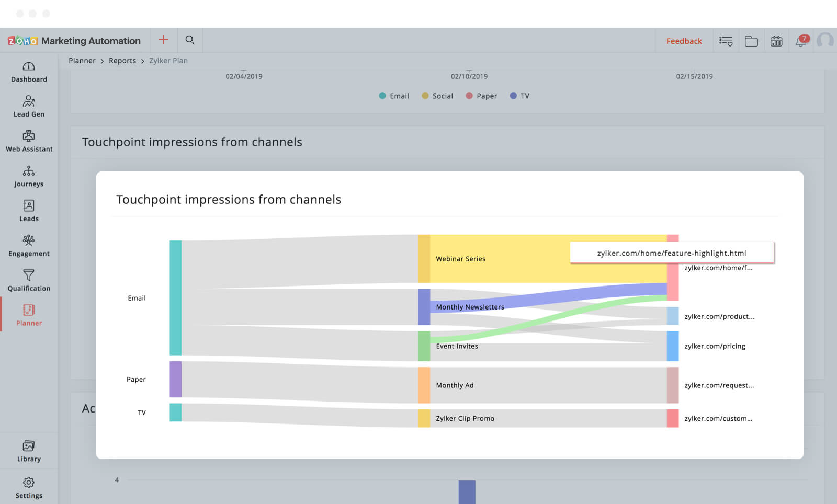837x504 pixels.
Task: Toggle the Paper series in the chart legend
Action: point(480,96)
